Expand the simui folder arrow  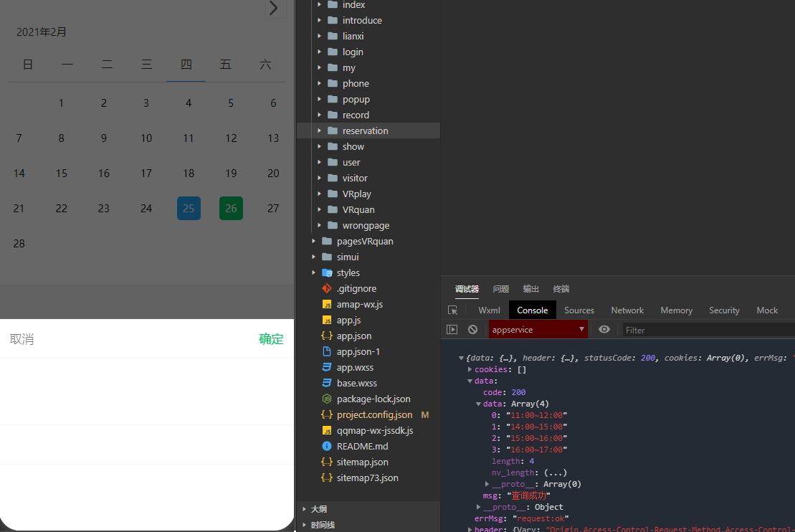(313, 257)
